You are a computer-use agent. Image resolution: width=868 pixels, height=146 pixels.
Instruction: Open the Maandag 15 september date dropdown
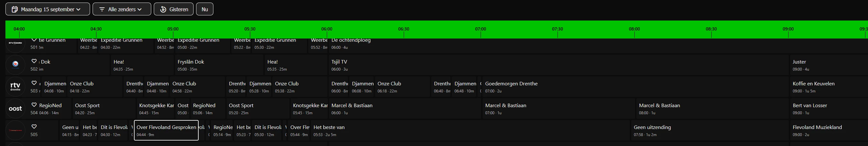(47, 9)
